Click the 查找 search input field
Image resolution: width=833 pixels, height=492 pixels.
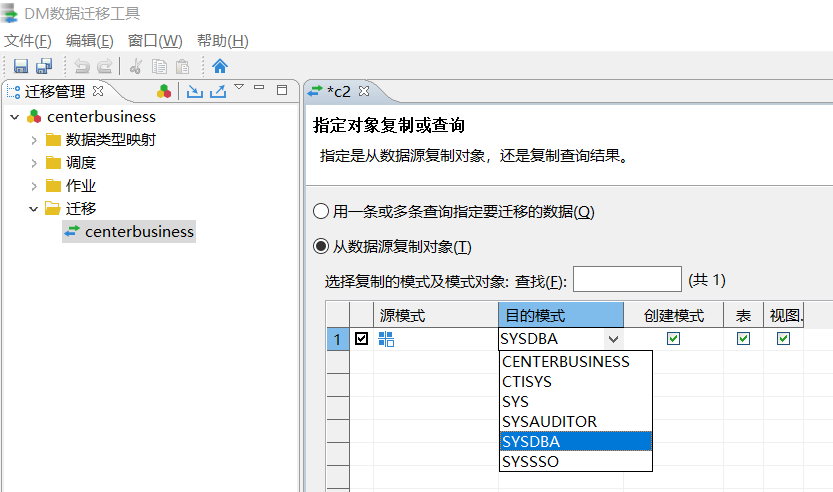(x=627, y=279)
